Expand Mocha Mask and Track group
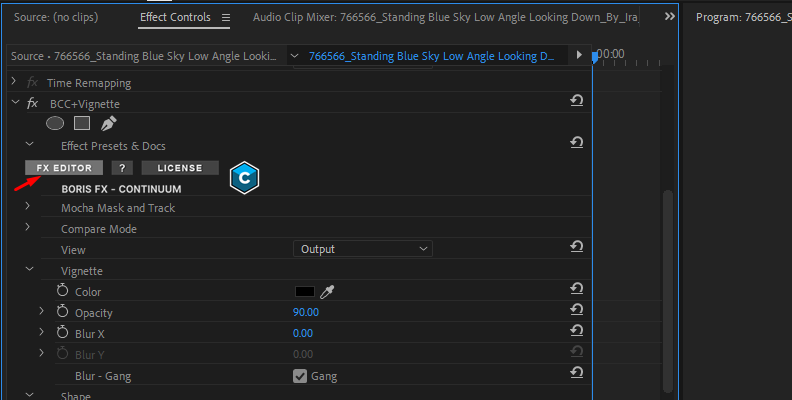 (x=28, y=206)
